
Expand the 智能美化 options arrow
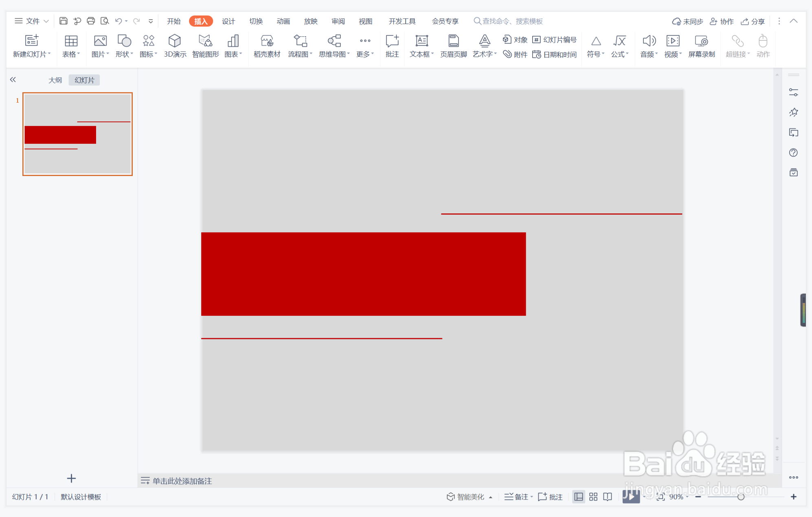pos(491,497)
